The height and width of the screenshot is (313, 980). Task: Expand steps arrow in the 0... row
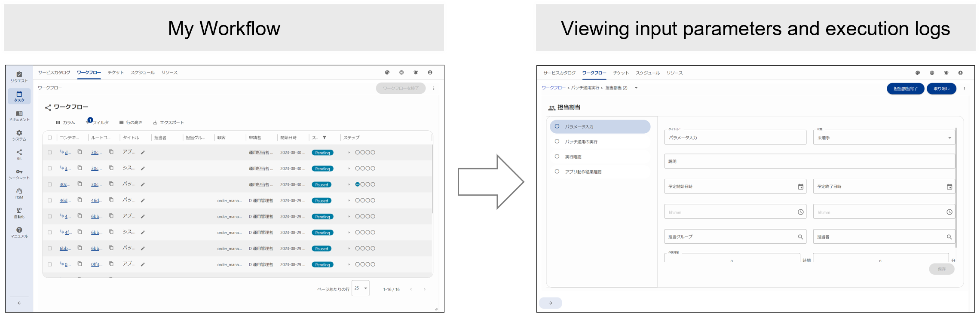(x=349, y=264)
